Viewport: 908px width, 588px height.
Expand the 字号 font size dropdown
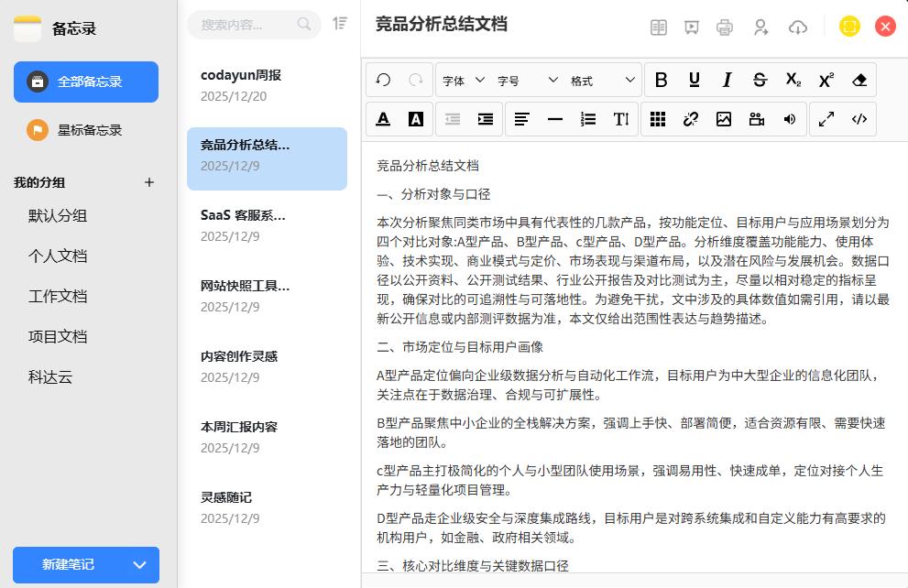pos(528,81)
